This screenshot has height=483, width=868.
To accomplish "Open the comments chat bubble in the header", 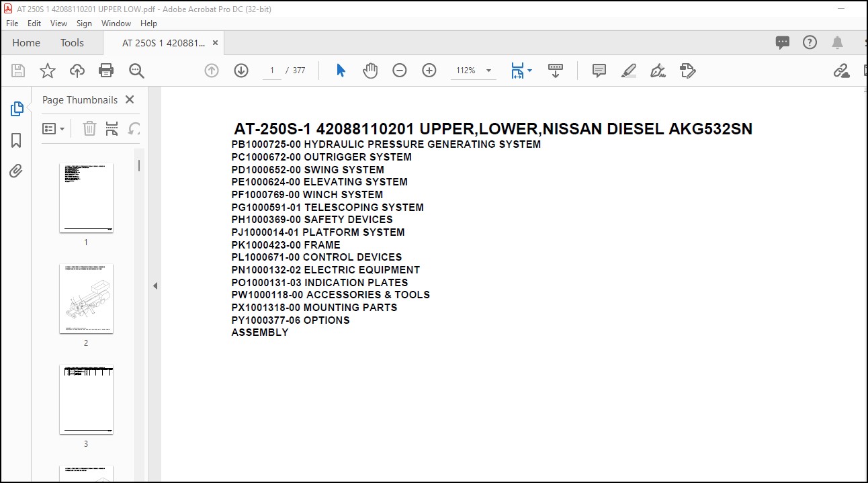I will pyautogui.click(x=783, y=42).
